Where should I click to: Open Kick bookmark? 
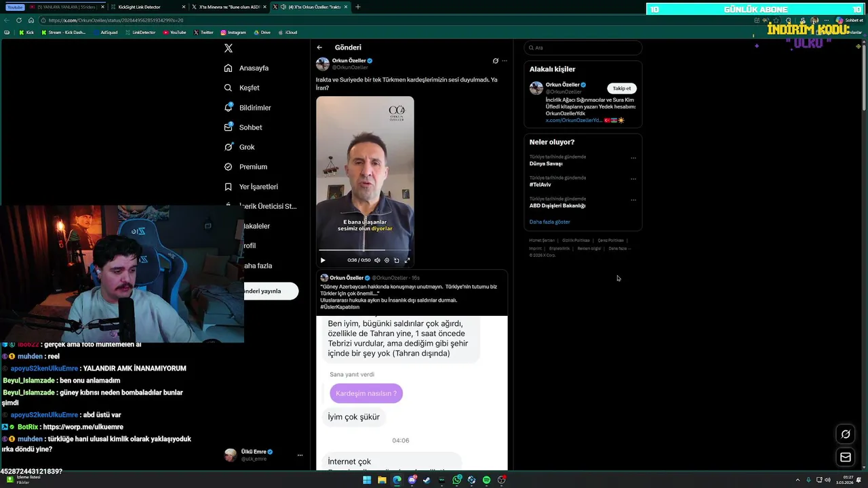(26, 33)
